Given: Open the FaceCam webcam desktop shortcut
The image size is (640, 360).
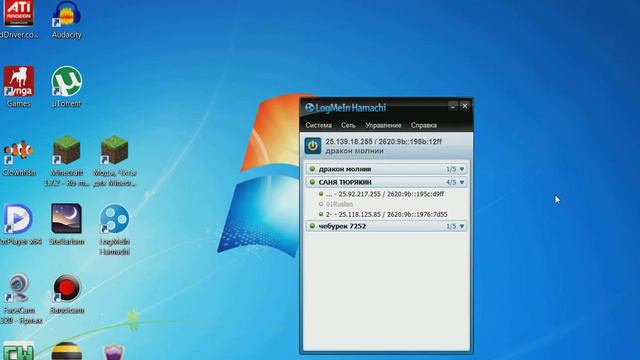Looking at the screenshot, I should [18, 299].
